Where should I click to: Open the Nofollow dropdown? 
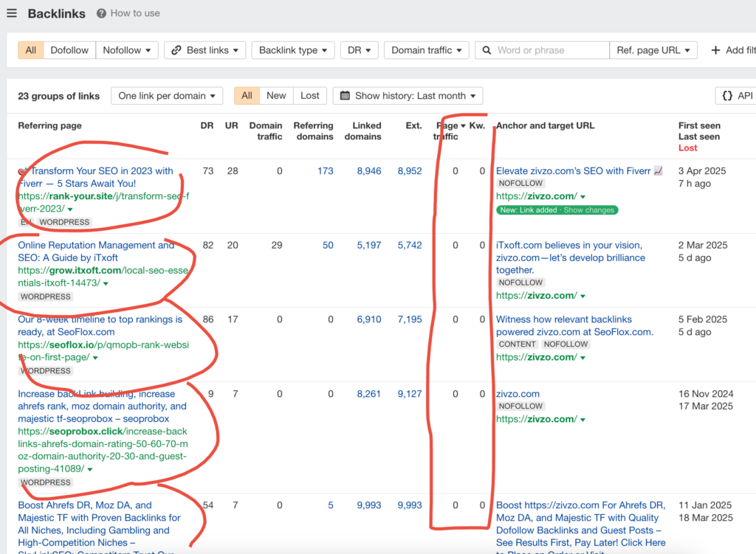point(127,50)
